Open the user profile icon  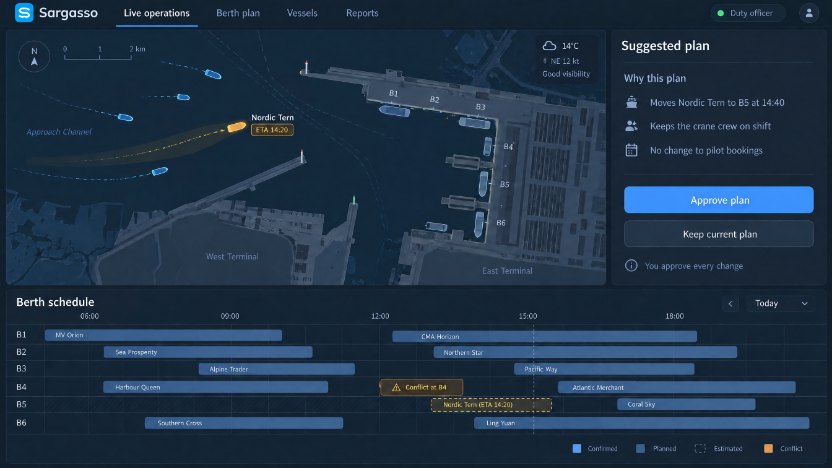(809, 13)
